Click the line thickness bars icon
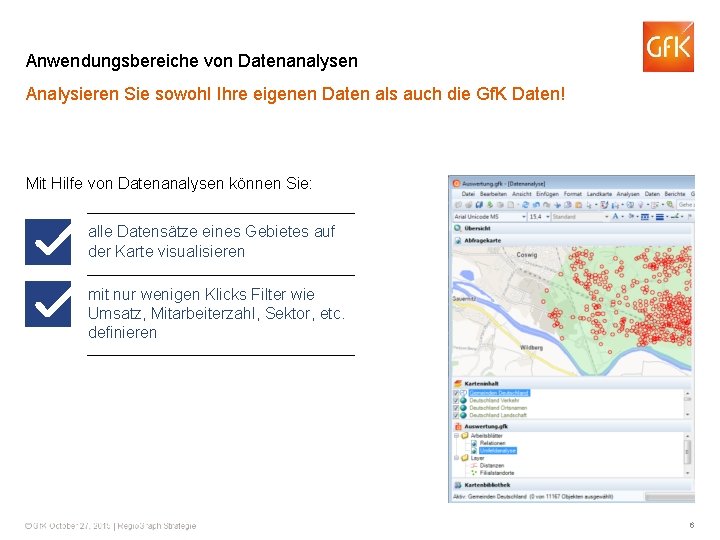This screenshot has height=540, width=720. pyautogui.click(x=659, y=217)
